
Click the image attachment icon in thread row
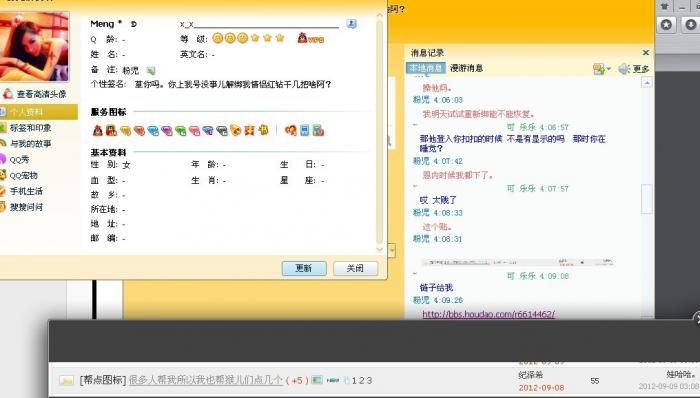coord(317,380)
